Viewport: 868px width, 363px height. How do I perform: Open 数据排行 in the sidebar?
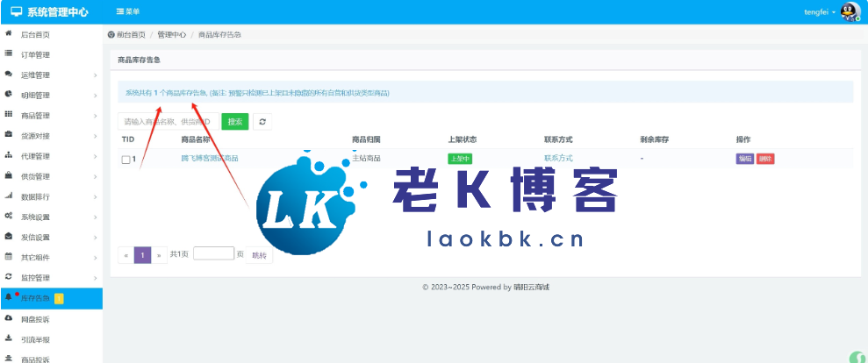[x=51, y=196]
